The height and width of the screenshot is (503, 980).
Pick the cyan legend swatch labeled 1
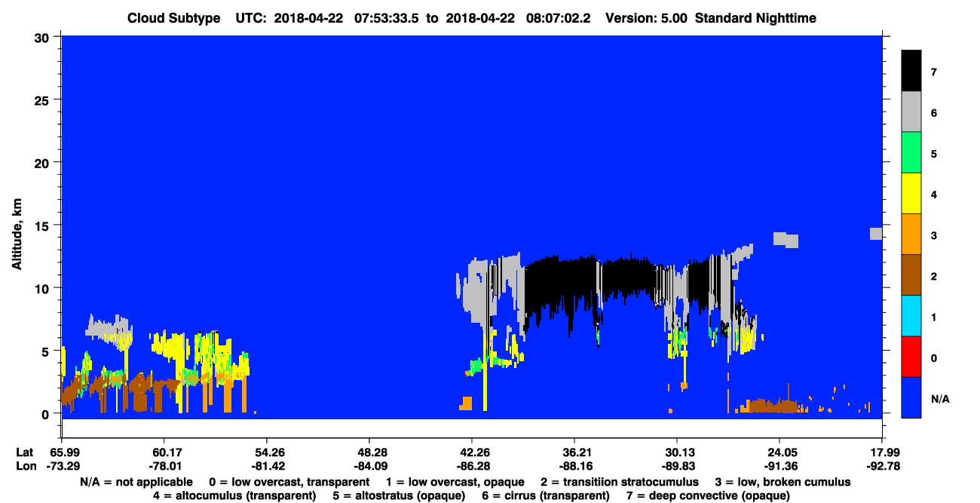(x=911, y=316)
